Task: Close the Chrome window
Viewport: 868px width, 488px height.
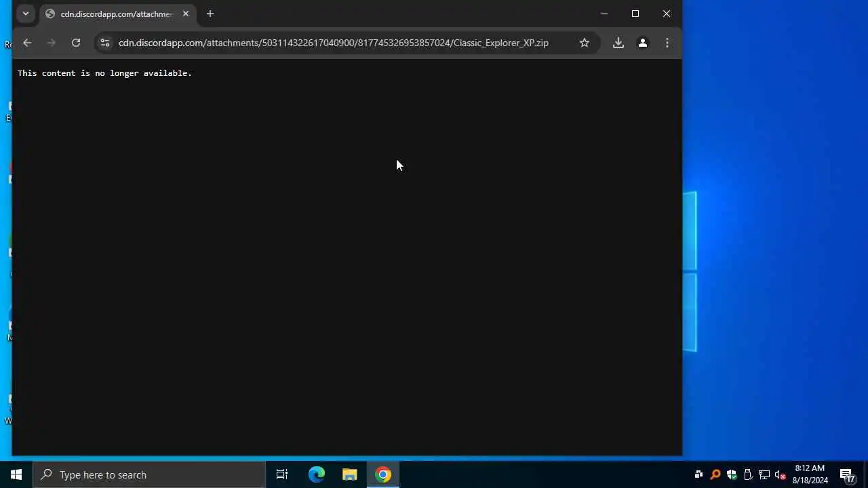Action: (x=667, y=14)
